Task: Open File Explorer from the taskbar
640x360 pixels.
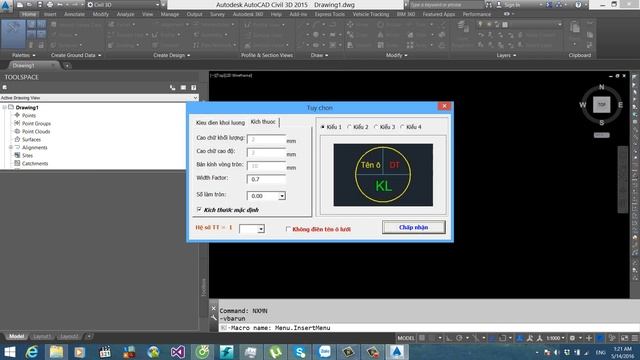Action: click(56, 352)
